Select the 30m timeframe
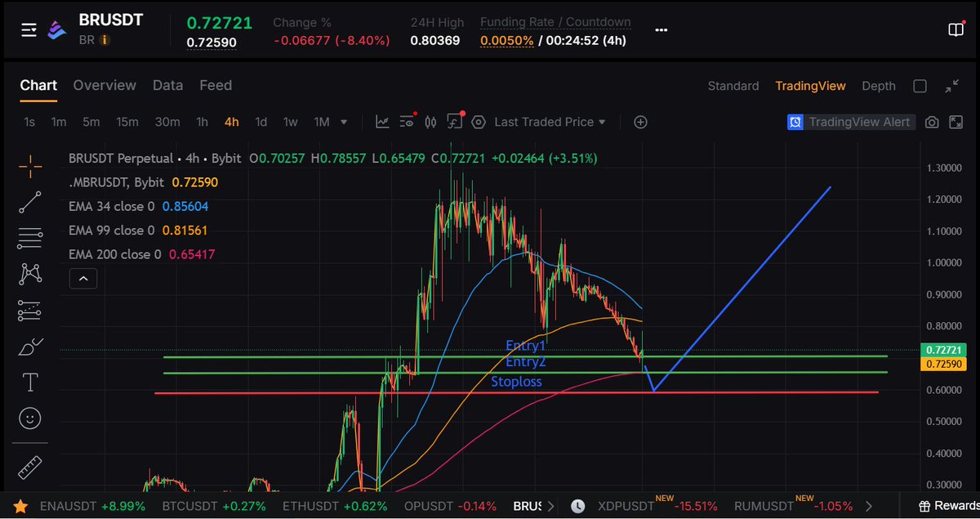 coord(167,122)
